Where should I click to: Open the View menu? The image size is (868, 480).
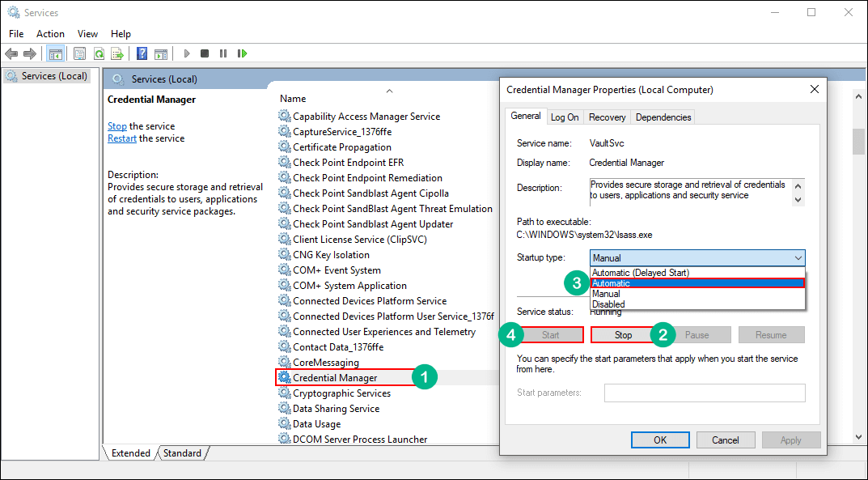[x=87, y=34]
